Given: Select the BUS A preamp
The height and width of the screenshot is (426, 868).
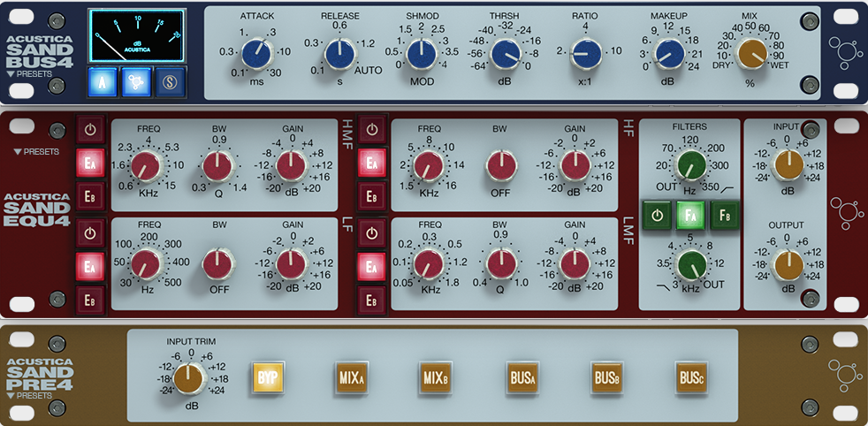Looking at the screenshot, I should click(x=522, y=378).
